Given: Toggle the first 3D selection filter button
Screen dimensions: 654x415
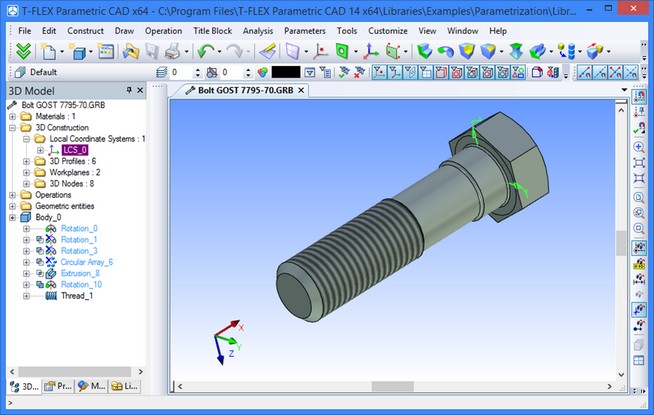Looking at the screenshot, I should [x=379, y=73].
